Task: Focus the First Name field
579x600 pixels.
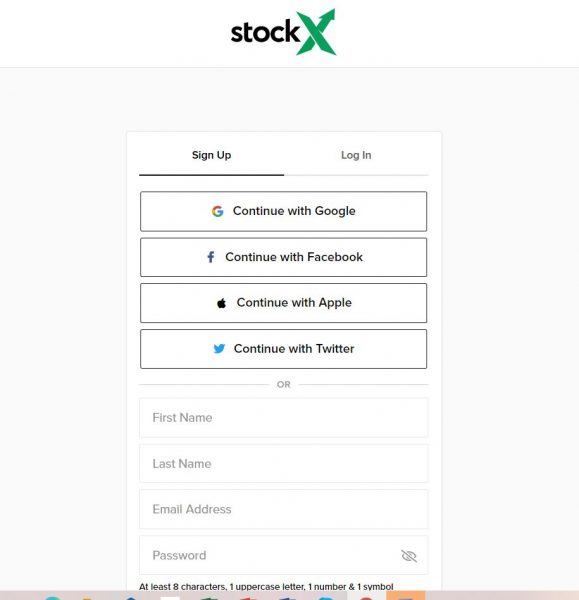Action: click(x=284, y=418)
